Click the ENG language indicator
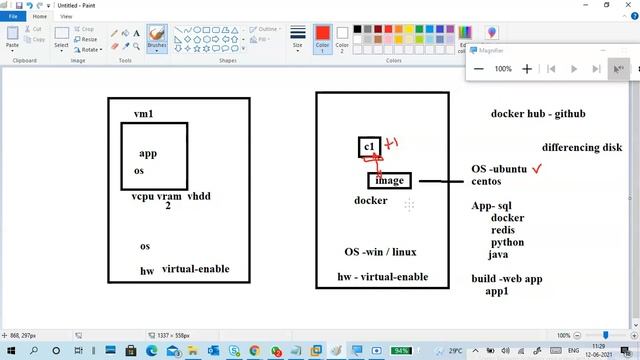 tap(573, 350)
